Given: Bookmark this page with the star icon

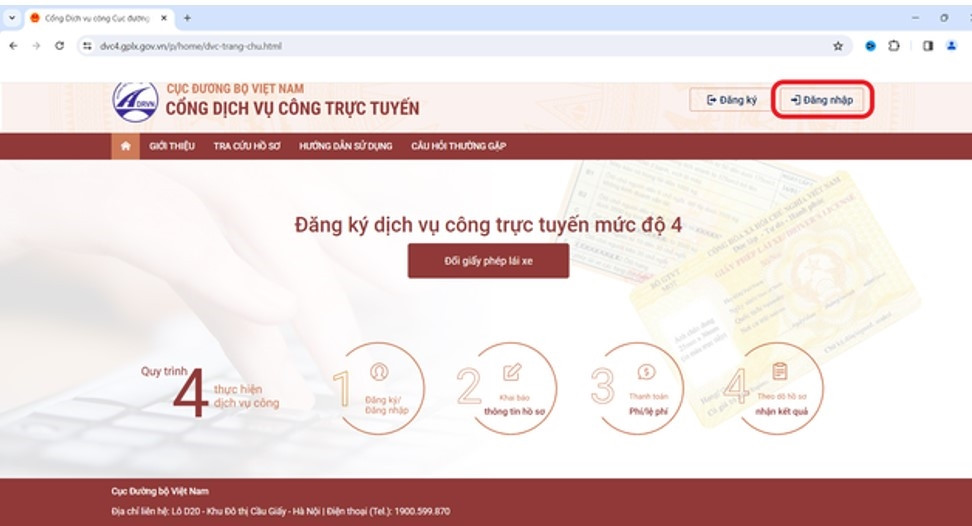Looking at the screenshot, I should (838, 46).
